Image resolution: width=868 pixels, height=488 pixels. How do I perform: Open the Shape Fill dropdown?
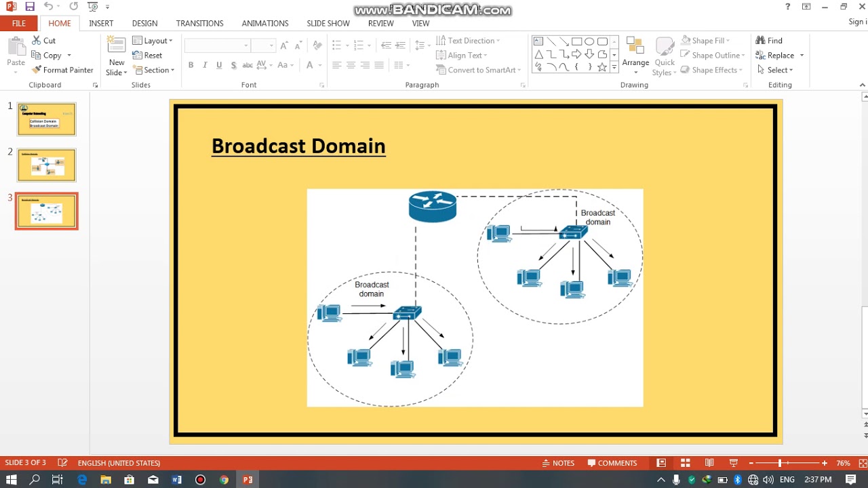coord(705,41)
